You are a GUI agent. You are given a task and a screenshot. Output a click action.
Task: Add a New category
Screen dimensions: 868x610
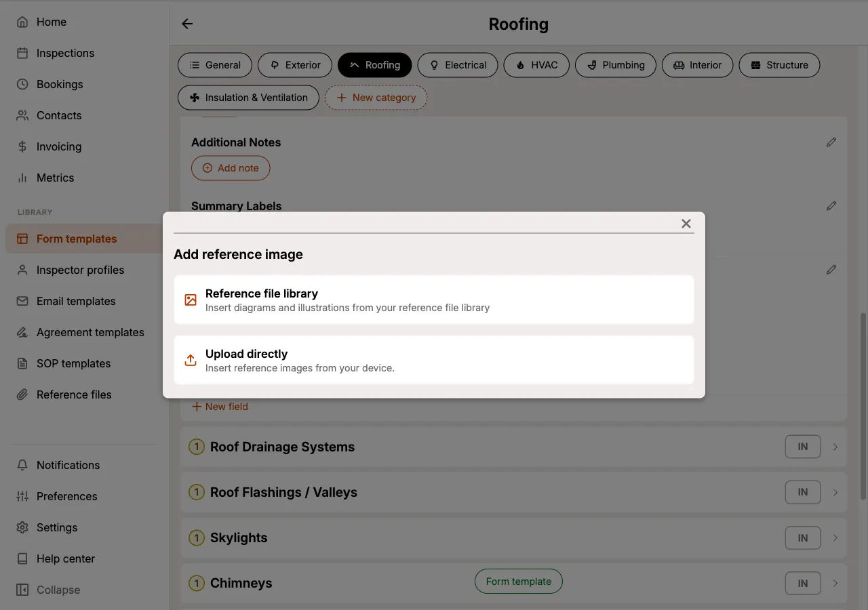tap(376, 98)
